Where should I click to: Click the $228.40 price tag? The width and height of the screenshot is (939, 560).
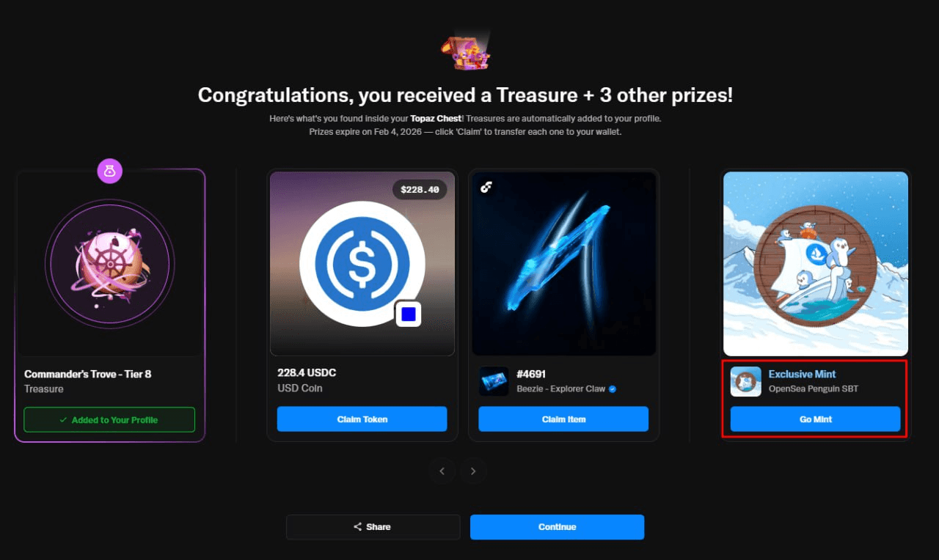point(420,190)
